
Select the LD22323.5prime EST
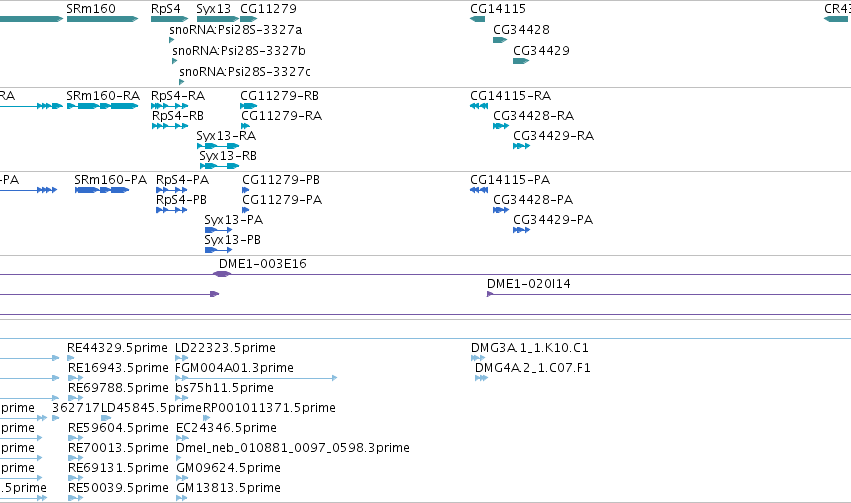[x=182, y=358]
